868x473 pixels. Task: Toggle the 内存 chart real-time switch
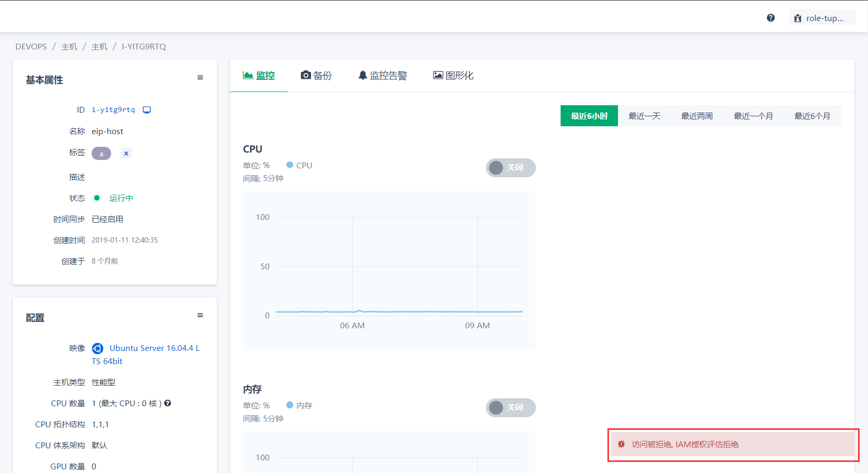click(510, 408)
